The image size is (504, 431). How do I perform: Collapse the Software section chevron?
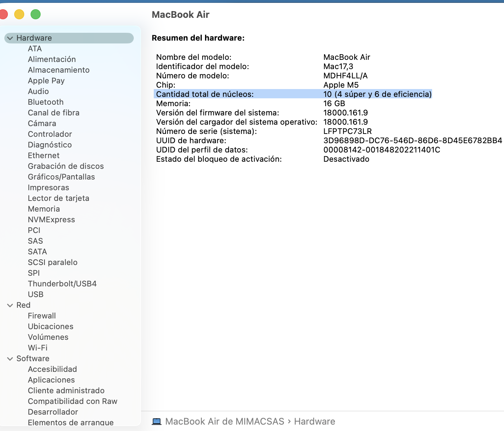(x=10, y=359)
